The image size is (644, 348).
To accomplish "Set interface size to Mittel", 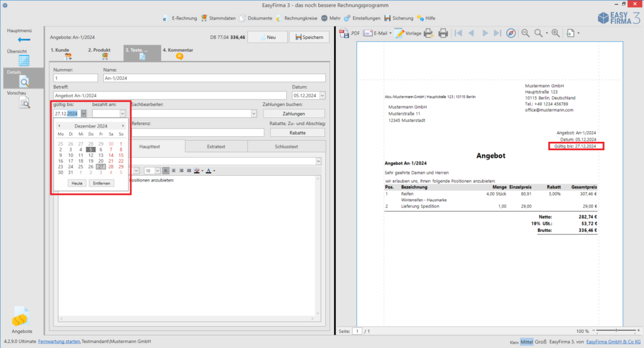I will click(526, 342).
